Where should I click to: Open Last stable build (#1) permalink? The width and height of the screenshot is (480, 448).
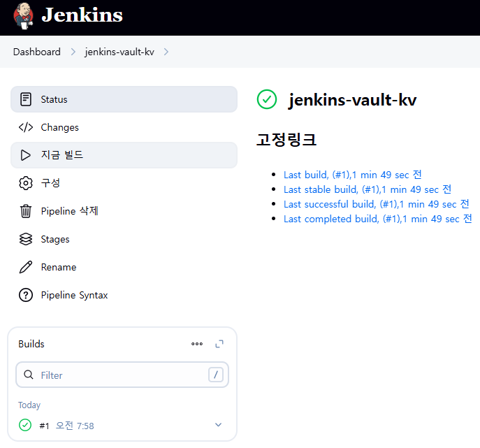(368, 189)
